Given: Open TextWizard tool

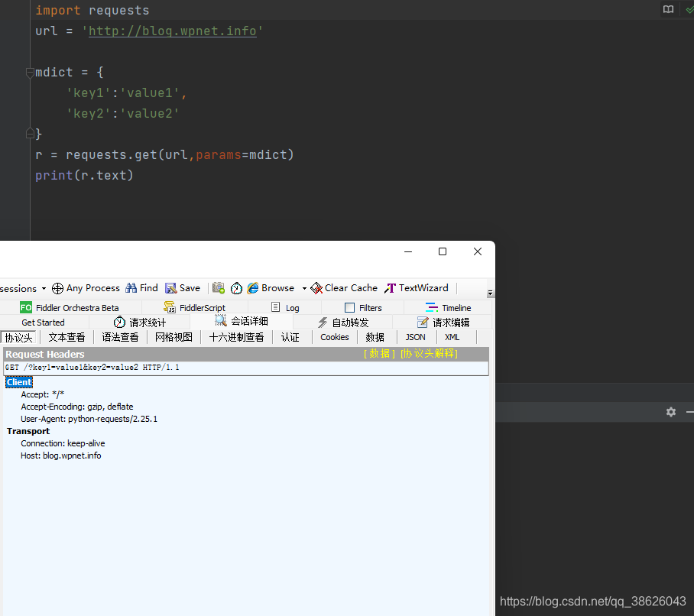Looking at the screenshot, I should coord(416,288).
